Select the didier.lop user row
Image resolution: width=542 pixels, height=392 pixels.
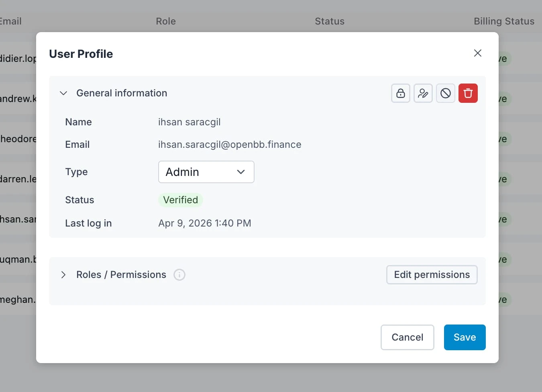point(18,58)
